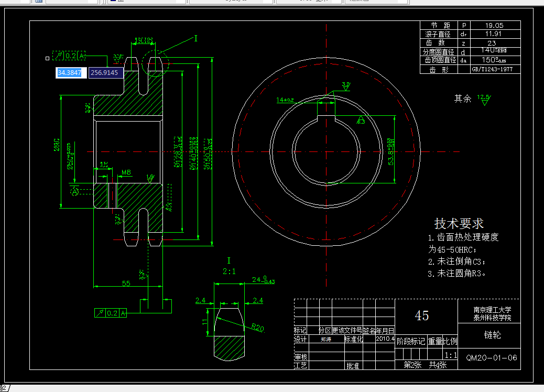Click the 256.9145 coordinate input box
Viewport: 544px width, 392px height.
[106, 72]
